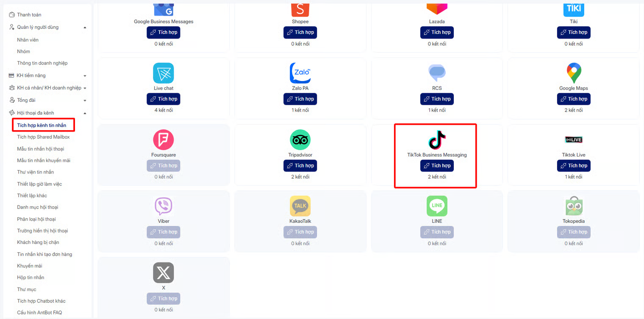Click the Foursquare logo icon
The width and height of the screenshot is (644, 319).
[164, 140]
